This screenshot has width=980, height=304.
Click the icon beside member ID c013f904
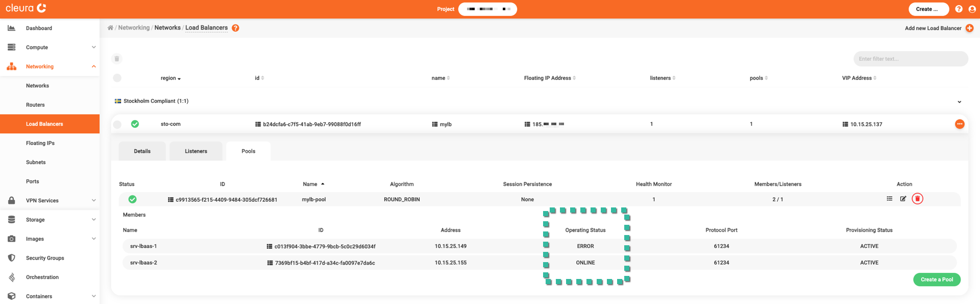[x=269, y=246]
